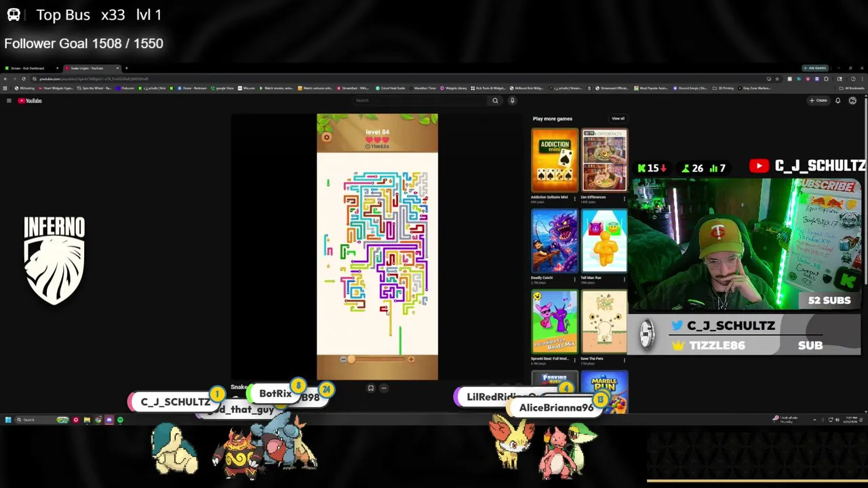The height and width of the screenshot is (488, 868).
Task: Zoom out with the game minus button
Action: (x=343, y=359)
